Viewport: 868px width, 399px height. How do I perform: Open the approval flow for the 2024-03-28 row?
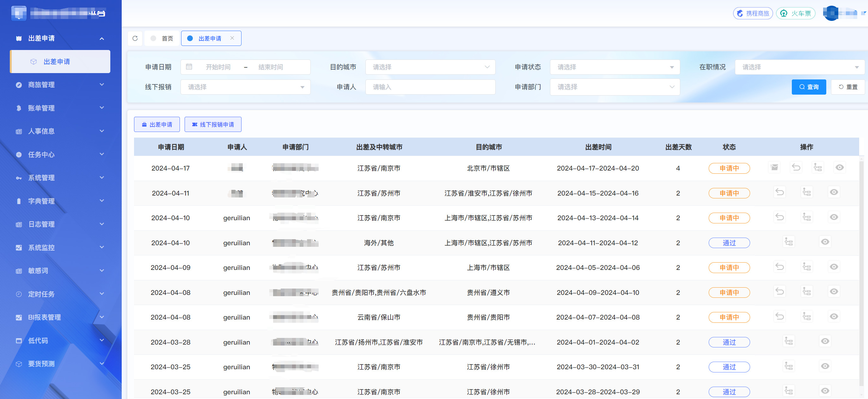coord(789,341)
